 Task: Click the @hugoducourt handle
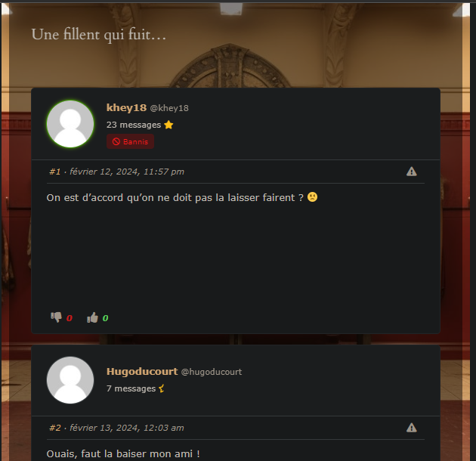click(x=212, y=372)
